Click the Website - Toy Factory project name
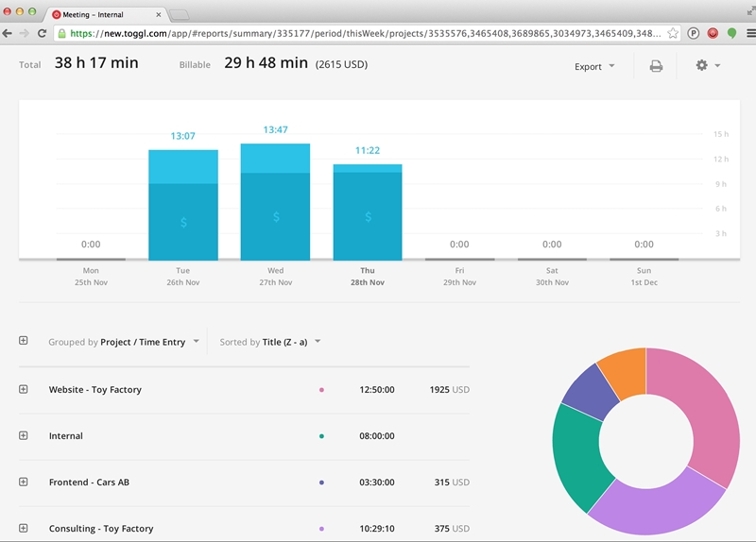756x542 pixels. pos(95,389)
